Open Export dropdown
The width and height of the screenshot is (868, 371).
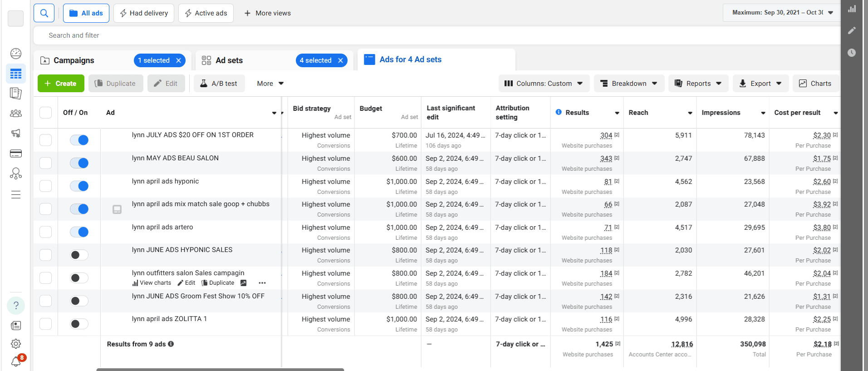click(x=761, y=84)
